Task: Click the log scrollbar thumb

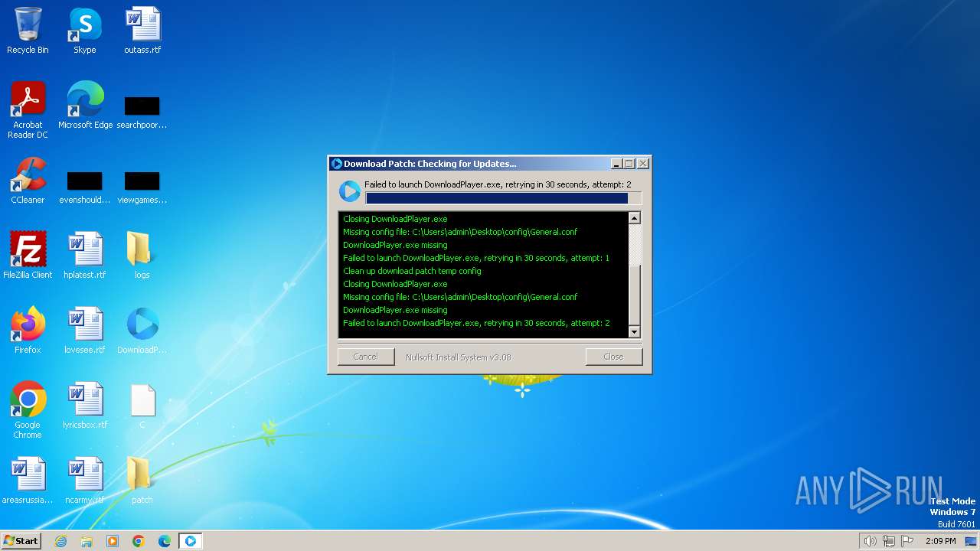Action: pyautogui.click(x=634, y=295)
